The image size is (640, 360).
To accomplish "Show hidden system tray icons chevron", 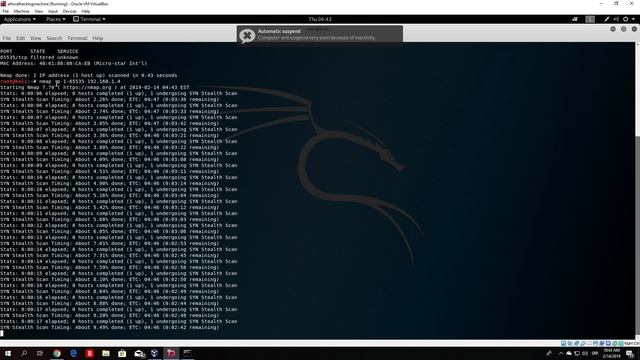I will pyautogui.click(x=561, y=353).
